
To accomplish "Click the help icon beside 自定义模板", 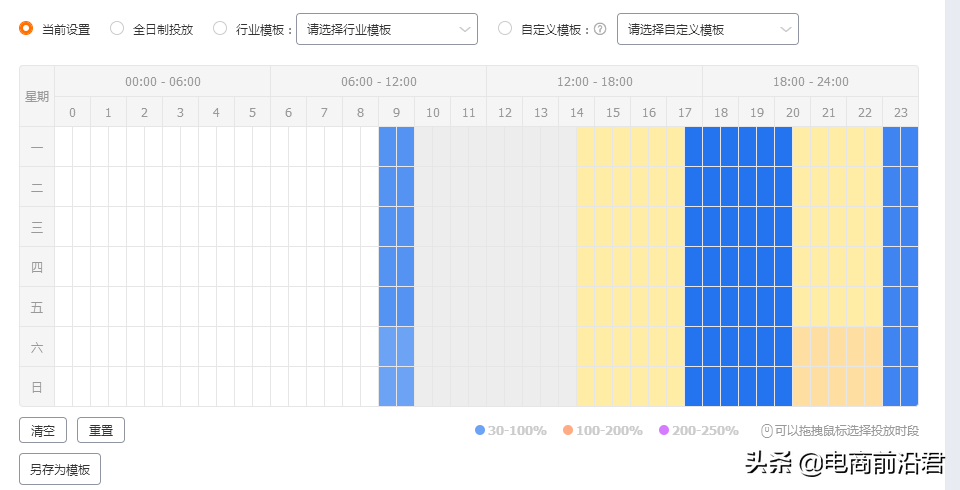I will [x=600, y=29].
